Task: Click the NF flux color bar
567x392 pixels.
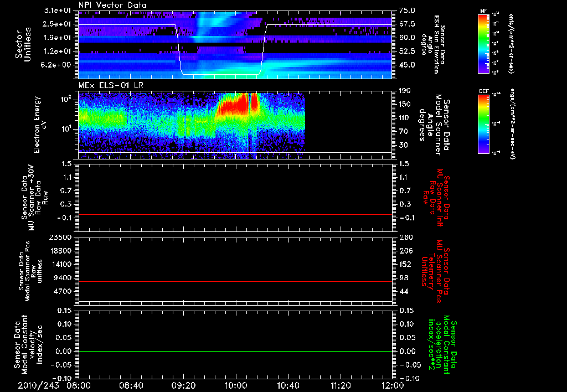Action: pos(483,44)
